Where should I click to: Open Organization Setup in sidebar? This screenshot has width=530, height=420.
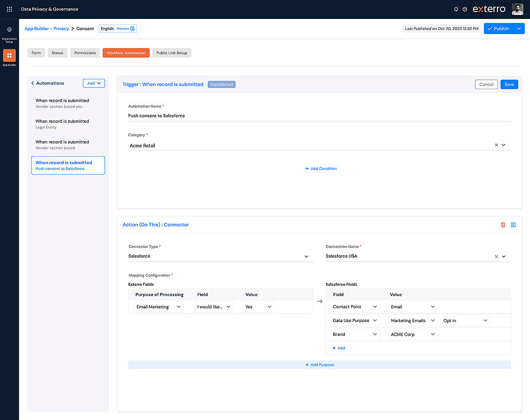pos(9,34)
